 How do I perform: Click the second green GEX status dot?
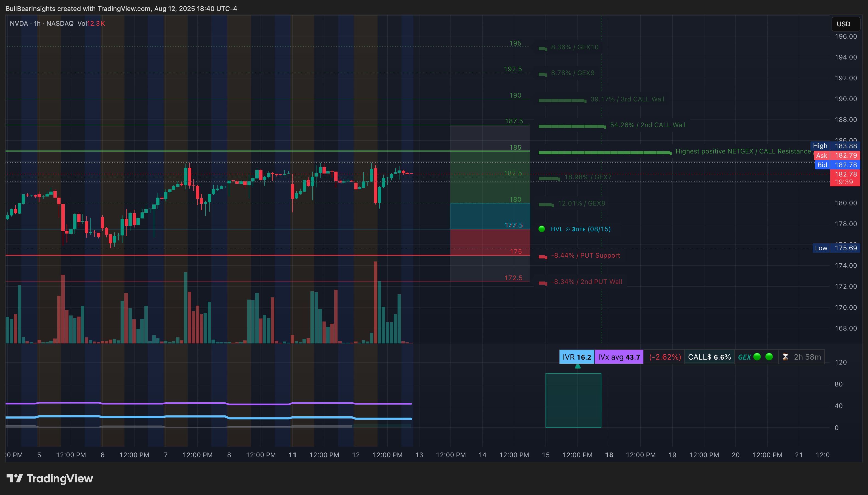pos(769,357)
